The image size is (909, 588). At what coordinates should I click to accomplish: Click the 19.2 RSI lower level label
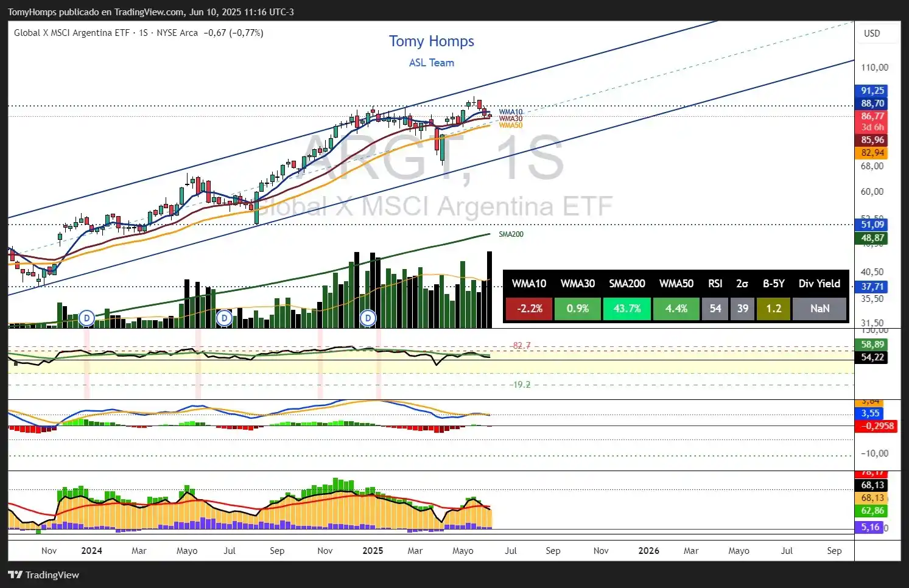[521, 385]
